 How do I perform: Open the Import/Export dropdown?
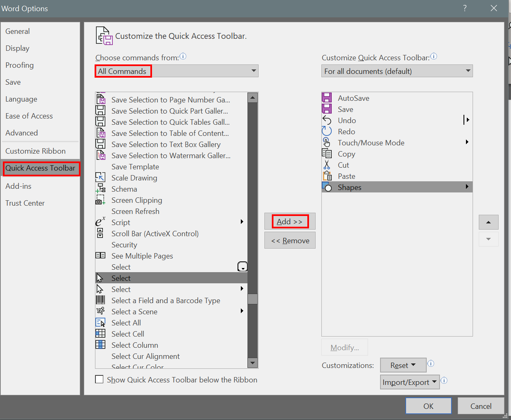click(x=409, y=382)
